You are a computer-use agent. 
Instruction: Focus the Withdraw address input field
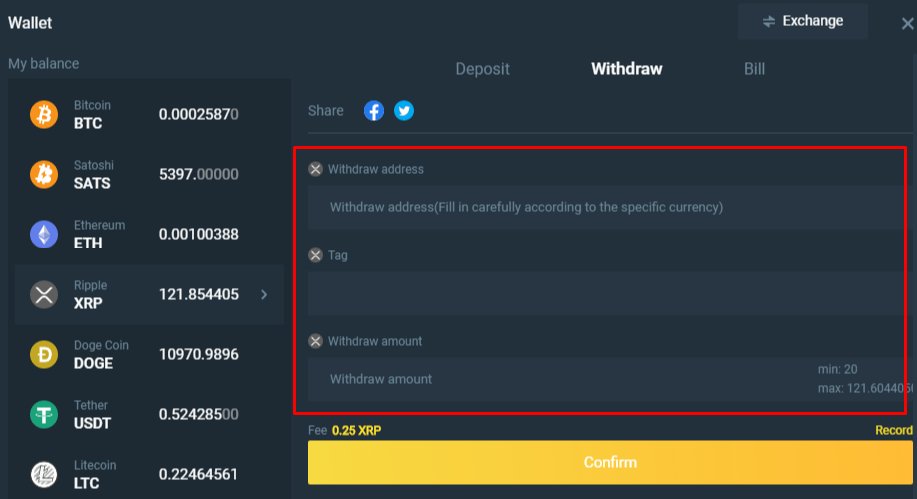600,207
